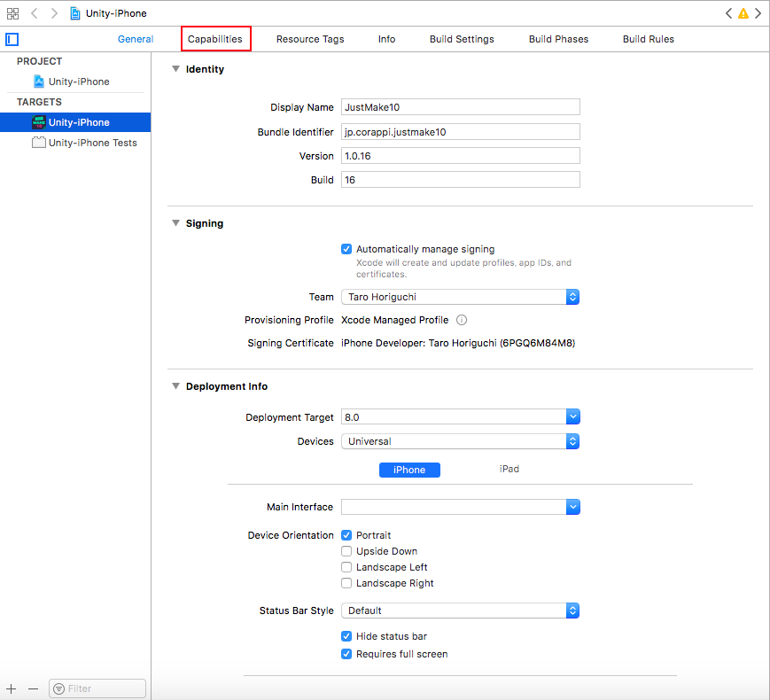The height and width of the screenshot is (700, 770).
Task: Open the Devices dropdown
Action: click(x=460, y=441)
